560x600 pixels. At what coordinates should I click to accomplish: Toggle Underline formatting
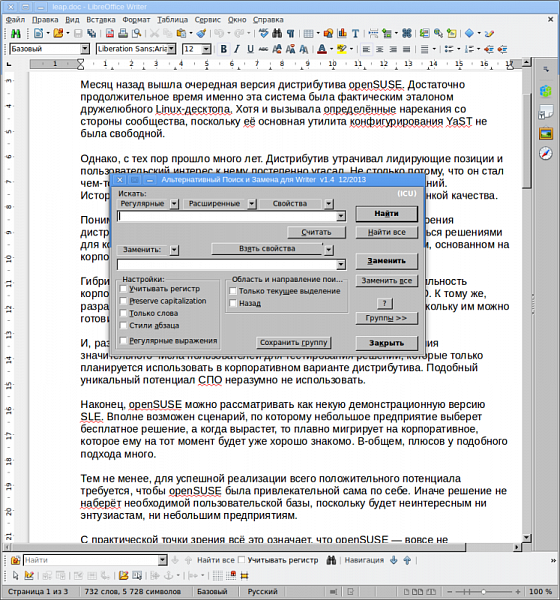(x=250, y=49)
